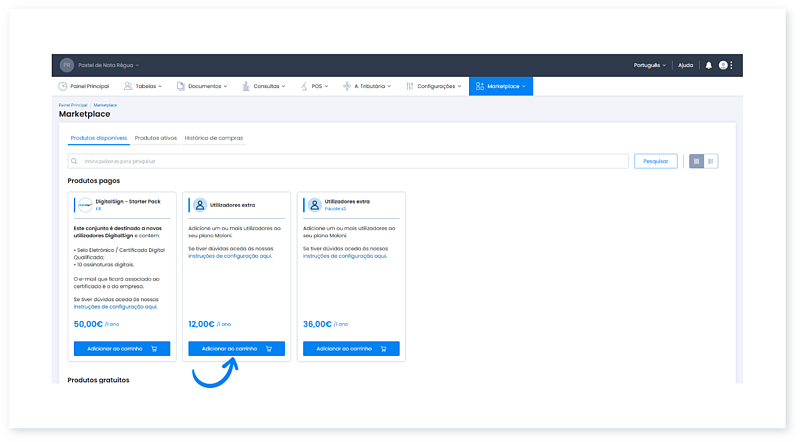800x442 pixels.
Task: Click the product search input field
Action: [350, 161]
